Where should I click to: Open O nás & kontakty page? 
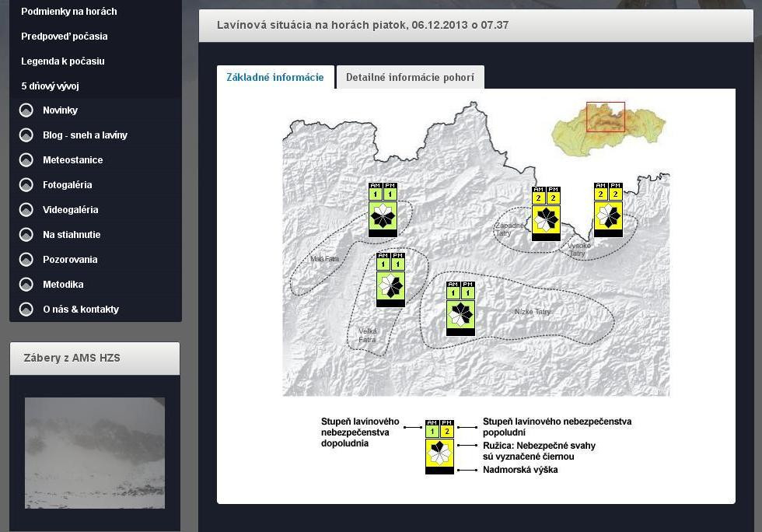pyautogui.click(x=81, y=310)
